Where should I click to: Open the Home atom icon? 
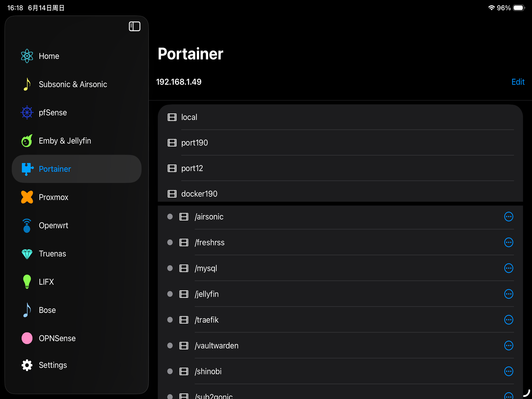[x=27, y=56]
